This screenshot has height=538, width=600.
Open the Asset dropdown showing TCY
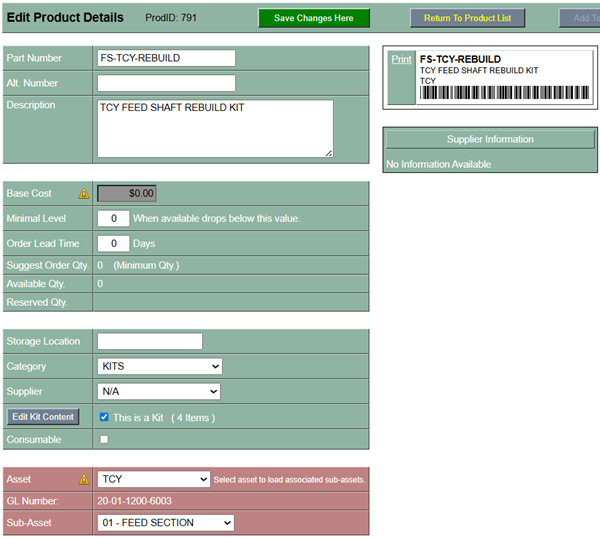(x=154, y=479)
